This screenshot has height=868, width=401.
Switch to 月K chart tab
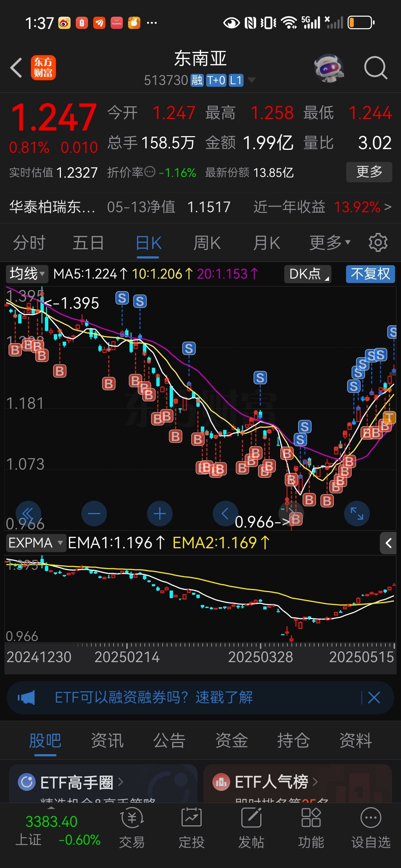click(266, 243)
